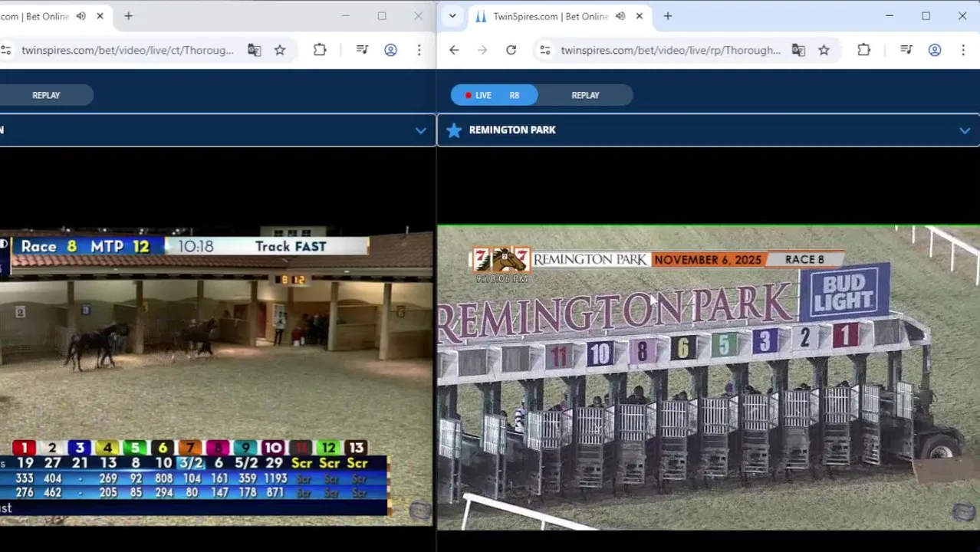
Task: Open Chrome menu in the right window
Action: point(963,50)
